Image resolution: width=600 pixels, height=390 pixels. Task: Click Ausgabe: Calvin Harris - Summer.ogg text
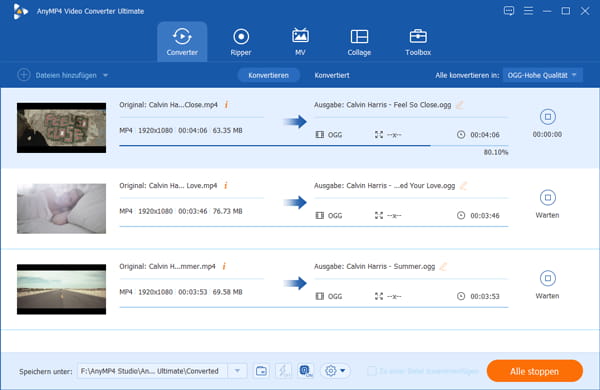375,266
